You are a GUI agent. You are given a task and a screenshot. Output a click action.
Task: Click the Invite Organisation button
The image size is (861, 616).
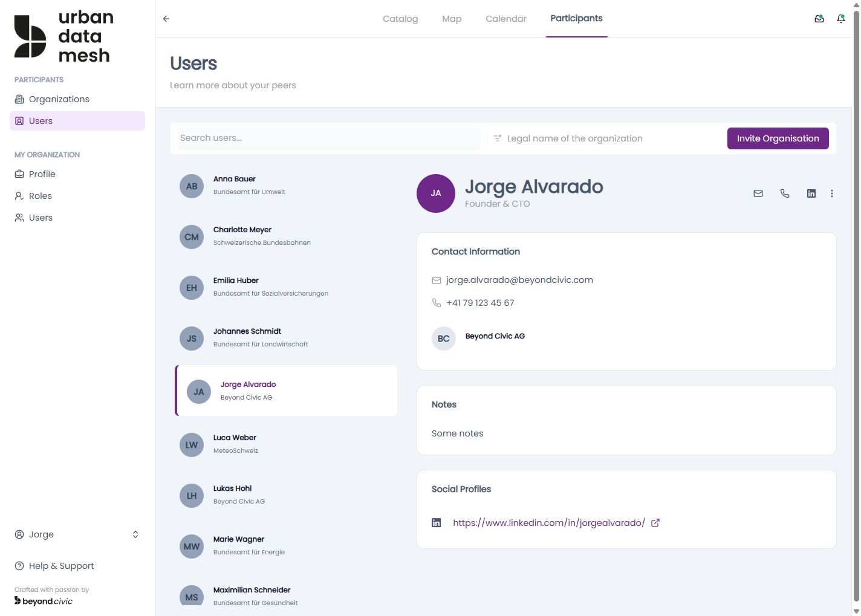pos(778,138)
